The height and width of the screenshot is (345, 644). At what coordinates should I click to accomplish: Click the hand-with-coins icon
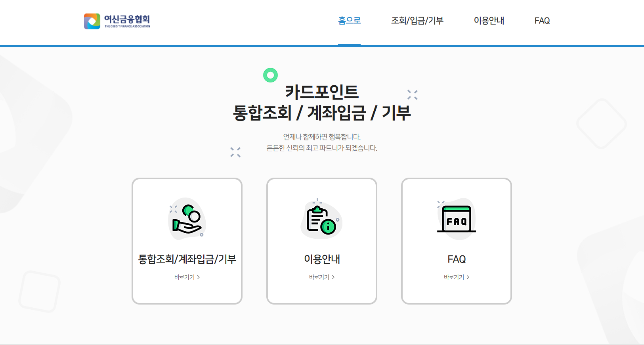(187, 219)
